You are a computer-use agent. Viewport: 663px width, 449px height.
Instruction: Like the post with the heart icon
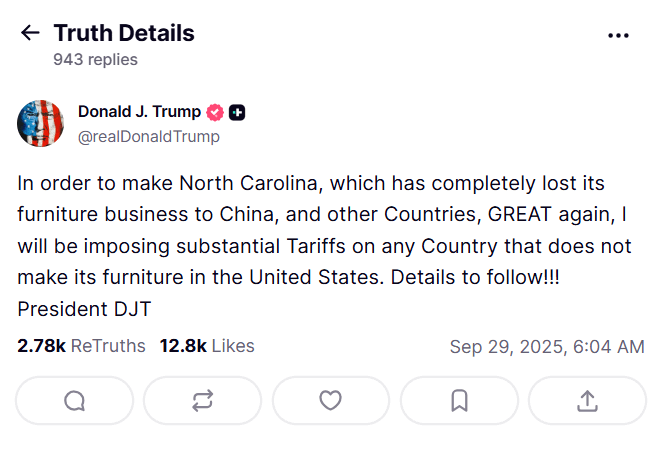coord(330,400)
